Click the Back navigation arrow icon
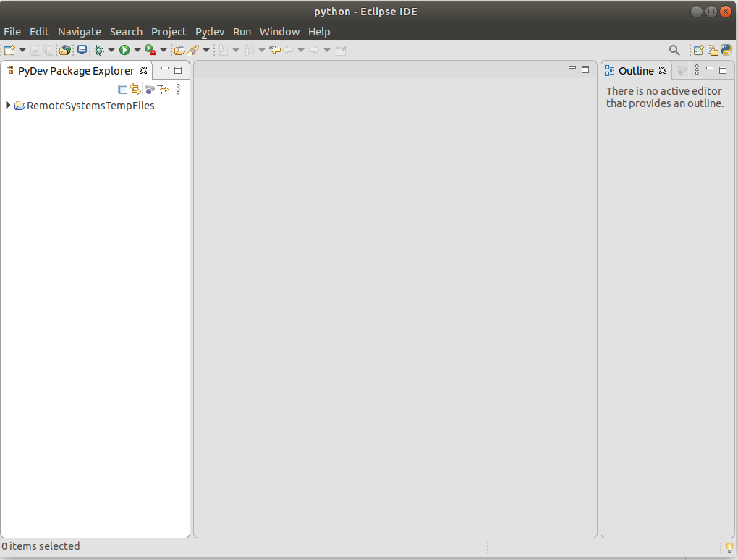 (x=288, y=50)
